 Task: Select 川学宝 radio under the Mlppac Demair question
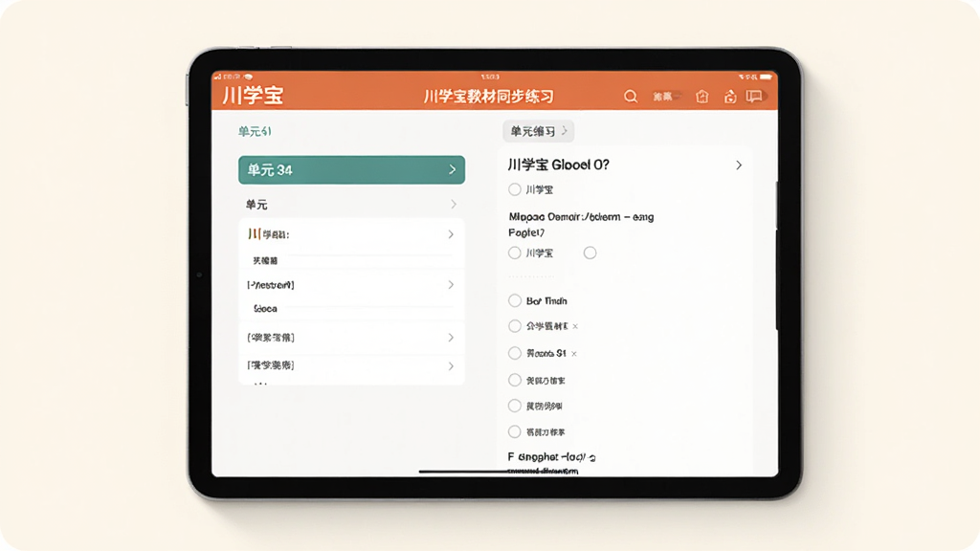[x=514, y=253]
